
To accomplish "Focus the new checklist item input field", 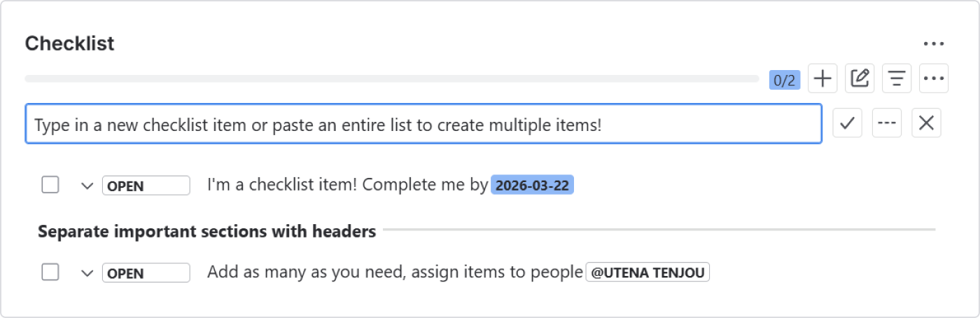I will (423, 124).
